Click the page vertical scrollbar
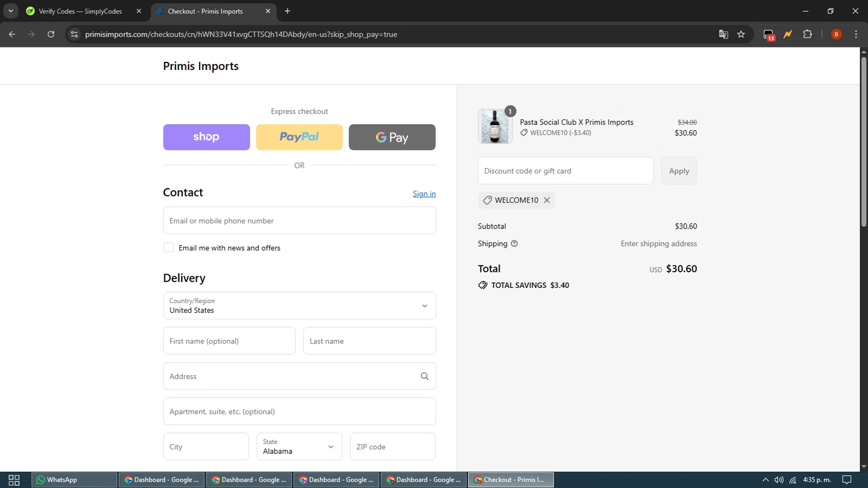 click(863, 142)
